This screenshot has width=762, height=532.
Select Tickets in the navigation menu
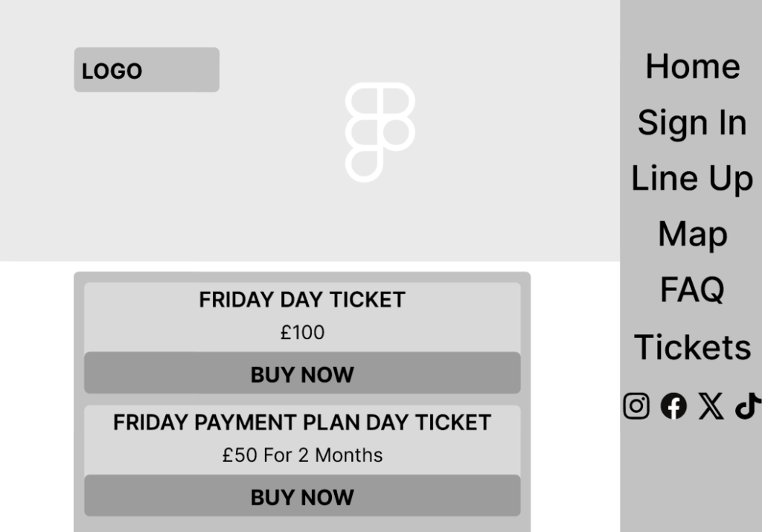692,347
